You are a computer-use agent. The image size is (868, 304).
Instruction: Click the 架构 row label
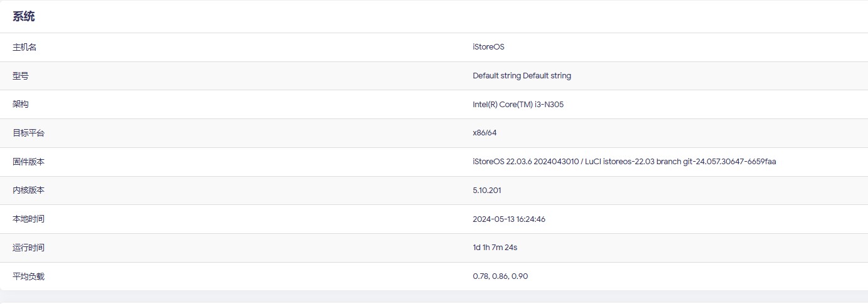click(x=21, y=105)
